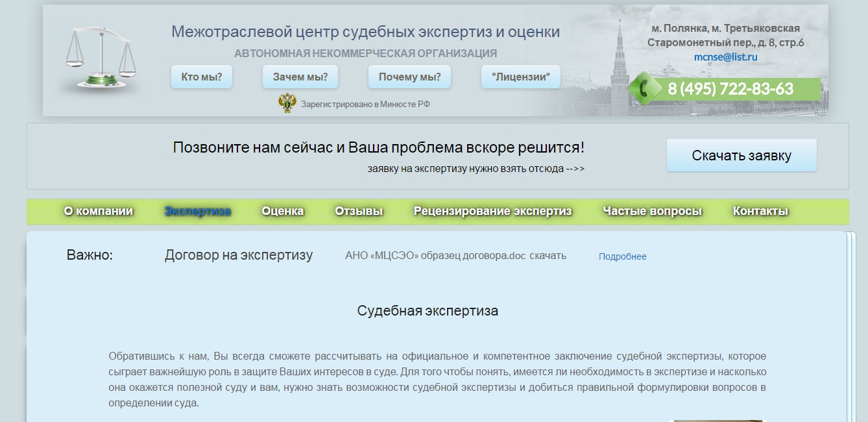The height and width of the screenshot is (422, 868).
Task: Open the "Лицензии" button
Action: coord(521,77)
